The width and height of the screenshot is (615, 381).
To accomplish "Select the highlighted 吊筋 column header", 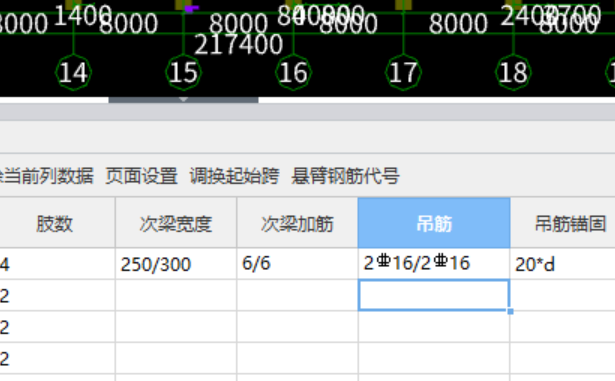I will (x=434, y=223).
